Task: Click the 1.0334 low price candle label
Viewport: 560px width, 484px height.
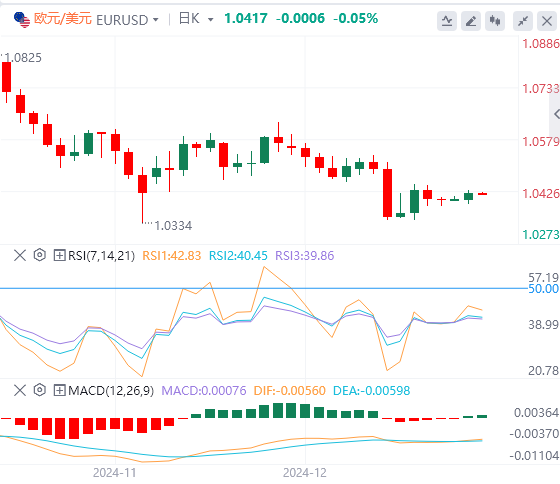Action: 173,226
